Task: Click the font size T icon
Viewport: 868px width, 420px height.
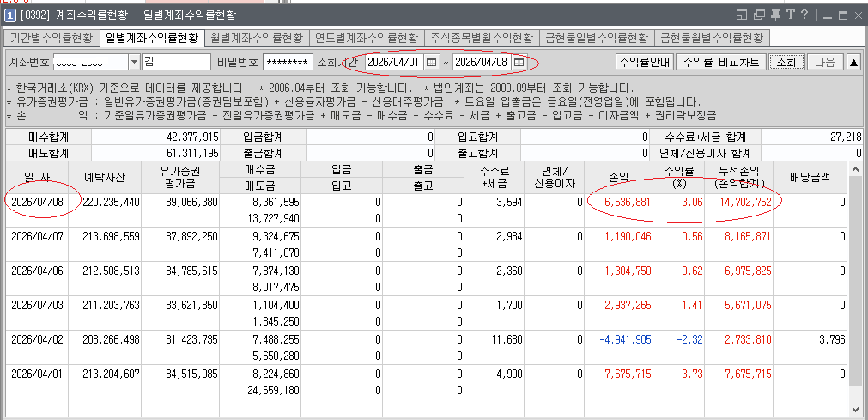Action: coord(791,15)
